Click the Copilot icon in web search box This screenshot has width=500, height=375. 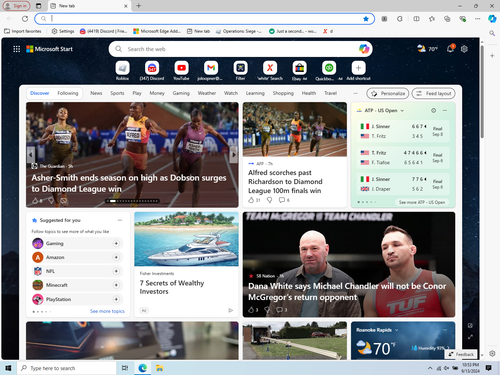tap(364, 49)
